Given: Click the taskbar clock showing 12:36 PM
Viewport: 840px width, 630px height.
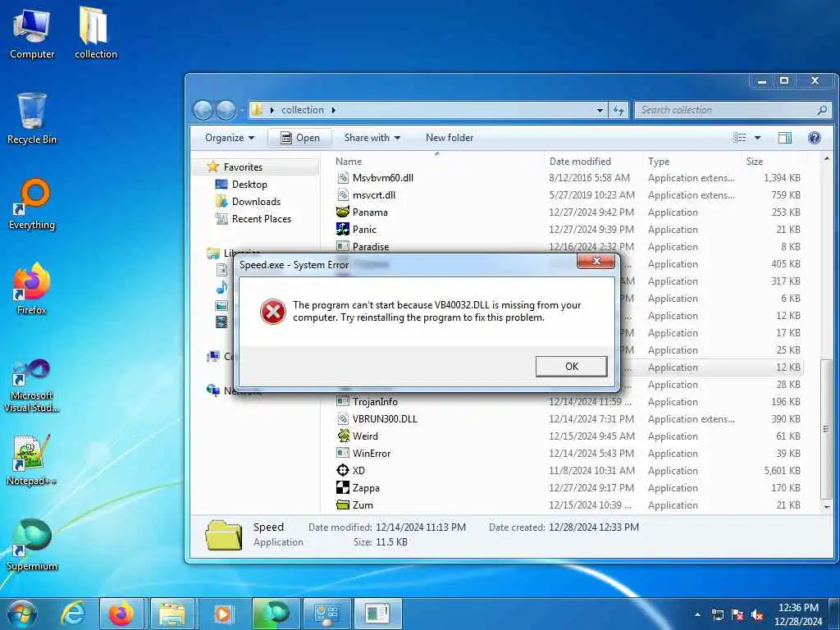Looking at the screenshot, I should point(797,614).
